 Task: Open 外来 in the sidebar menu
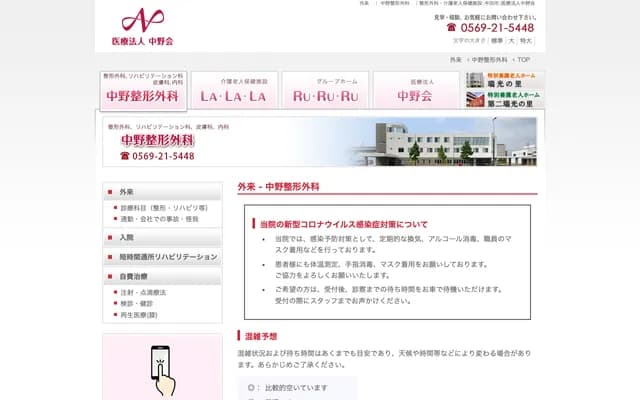tap(162, 192)
